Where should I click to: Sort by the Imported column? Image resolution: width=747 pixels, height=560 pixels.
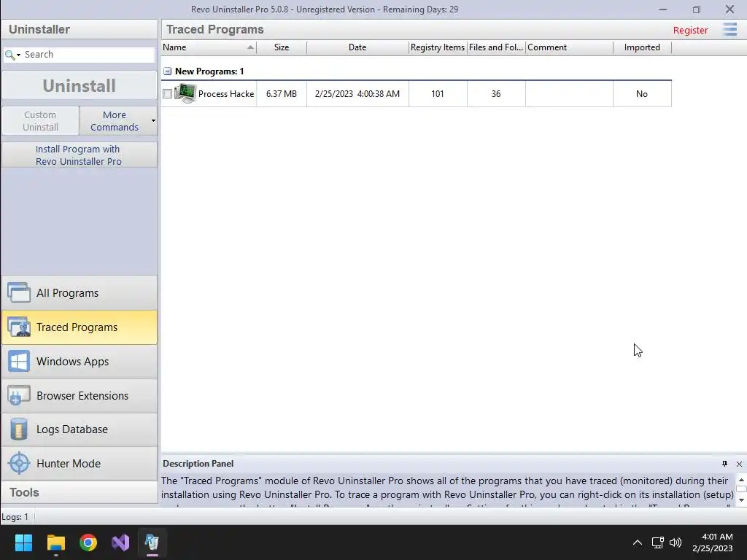coord(642,47)
